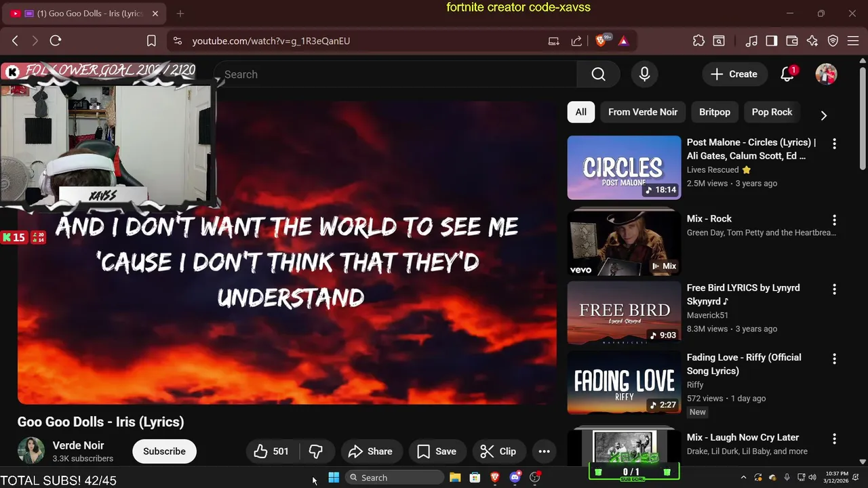This screenshot has width=868, height=488.
Task: Open the Mix - Rock thumbnail
Action: point(624,243)
